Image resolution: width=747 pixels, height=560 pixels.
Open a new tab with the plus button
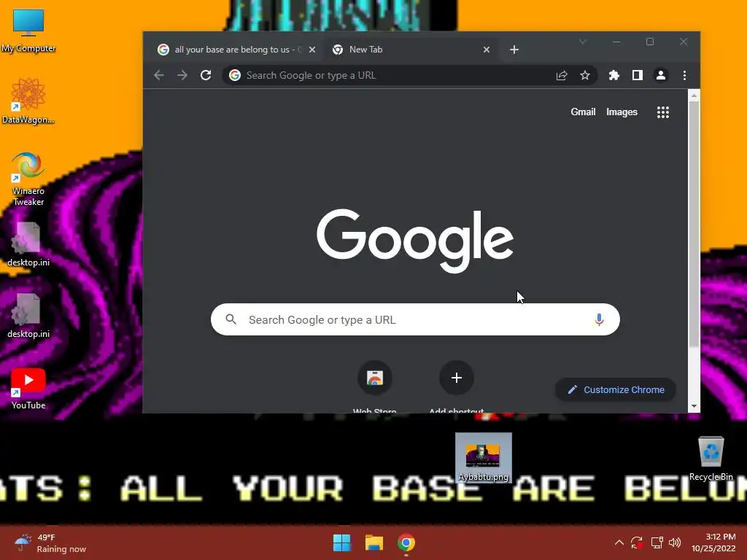pyautogui.click(x=514, y=50)
